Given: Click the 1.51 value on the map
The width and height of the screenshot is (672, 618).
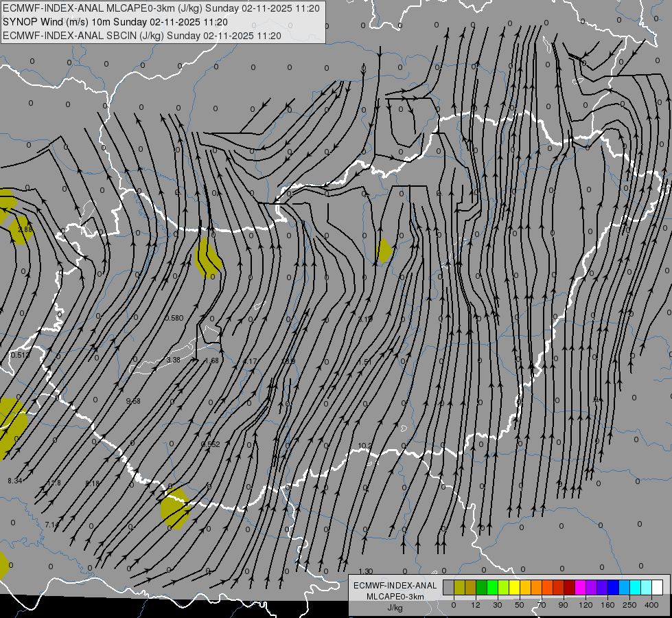Looking at the screenshot, I should point(364,362).
